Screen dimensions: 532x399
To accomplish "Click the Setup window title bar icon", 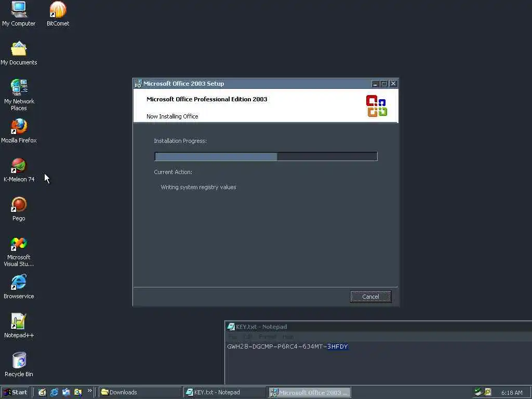I will coord(138,84).
